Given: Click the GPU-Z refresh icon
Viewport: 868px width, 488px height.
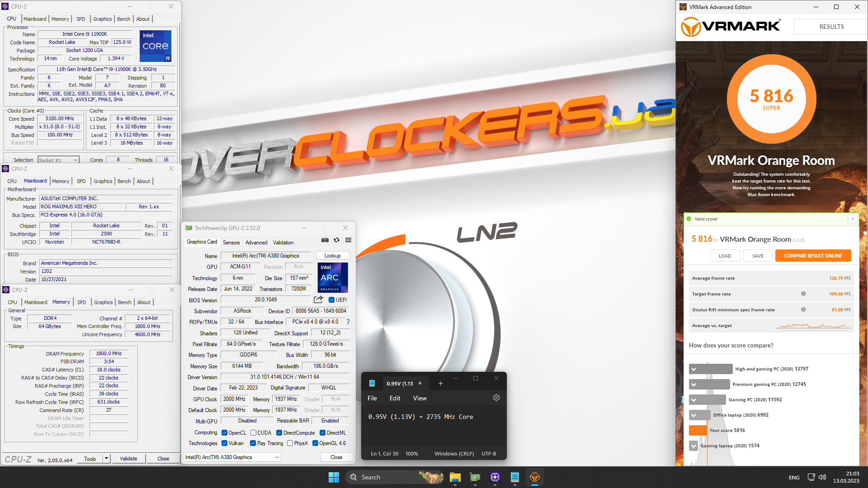Looking at the screenshot, I should click(337, 240).
